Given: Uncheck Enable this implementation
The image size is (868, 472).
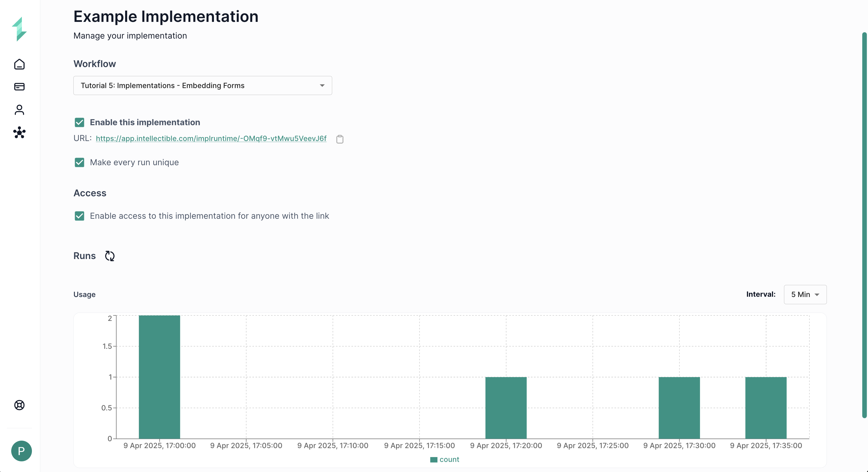Looking at the screenshot, I should [79, 122].
